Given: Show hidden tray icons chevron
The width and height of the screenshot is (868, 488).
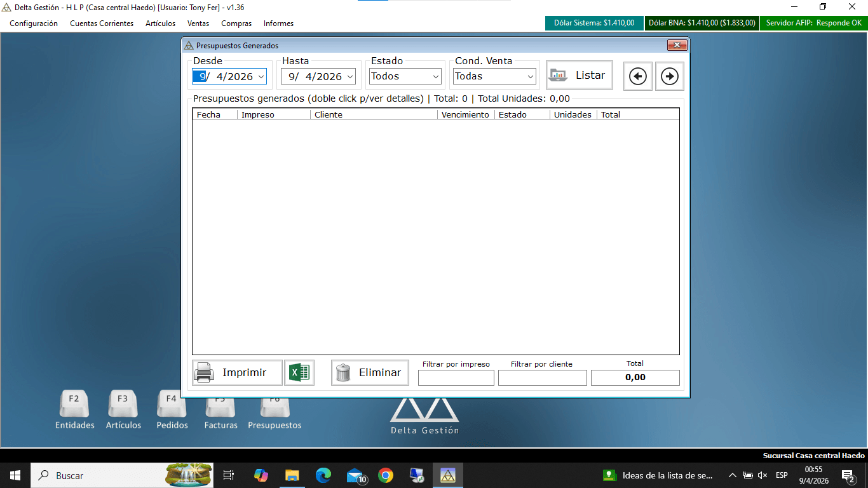Looking at the screenshot, I should click(x=732, y=475).
